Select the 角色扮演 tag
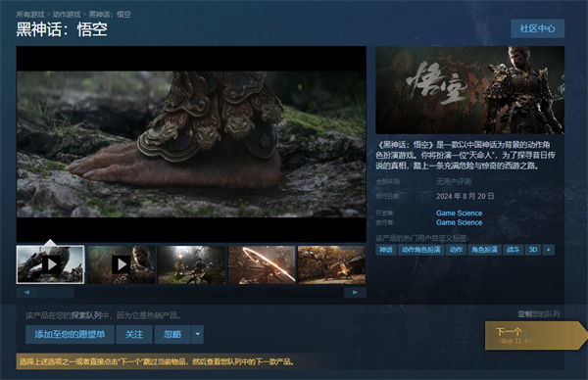588x380 pixels. pyautogui.click(x=484, y=250)
